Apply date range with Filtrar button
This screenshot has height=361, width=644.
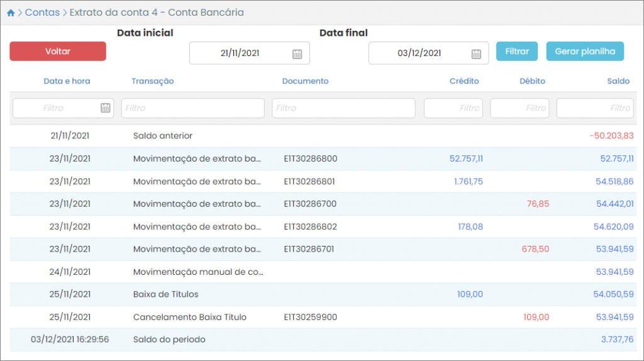point(516,52)
